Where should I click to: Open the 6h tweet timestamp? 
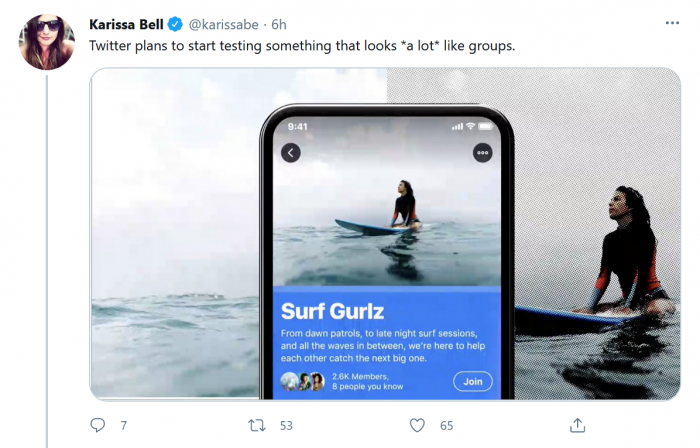coord(280,24)
